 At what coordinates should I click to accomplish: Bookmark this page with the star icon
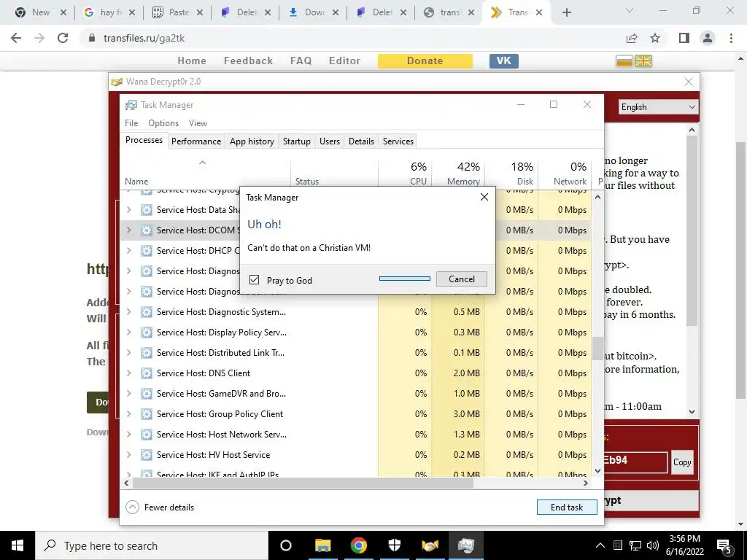[655, 38]
